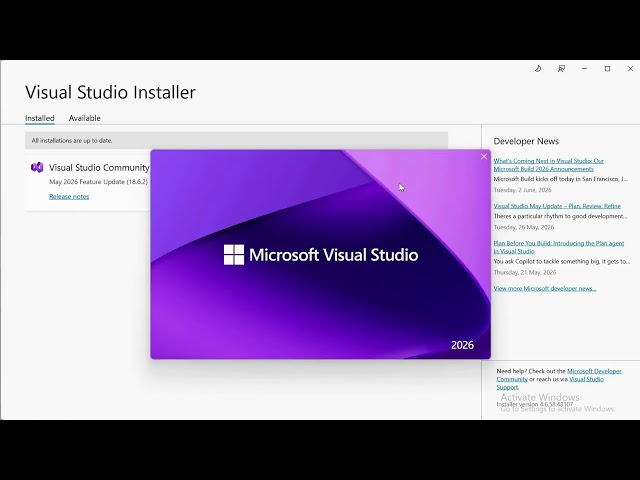Toggle the dark theme moon icon
This screenshot has width=640, height=480.
click(538, 69)
